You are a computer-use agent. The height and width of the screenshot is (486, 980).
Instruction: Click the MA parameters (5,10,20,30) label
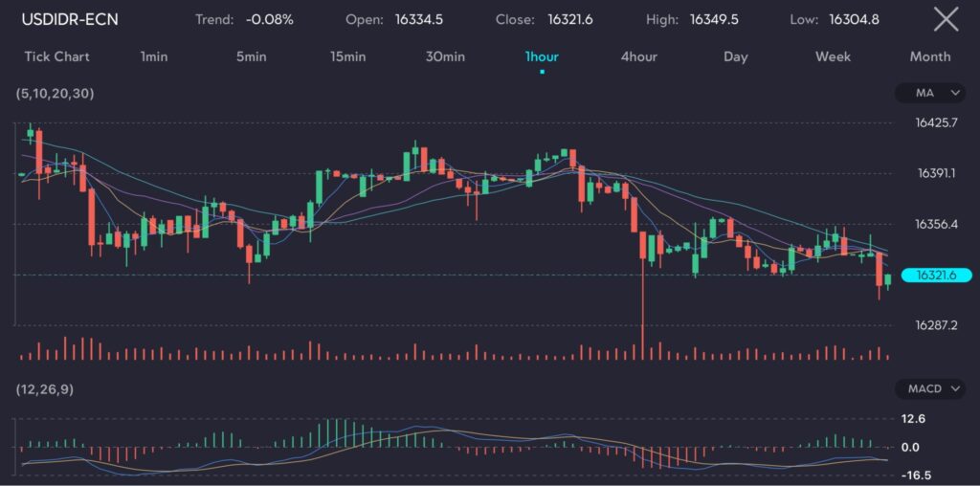pyautogui.click(x=55, y=93)
